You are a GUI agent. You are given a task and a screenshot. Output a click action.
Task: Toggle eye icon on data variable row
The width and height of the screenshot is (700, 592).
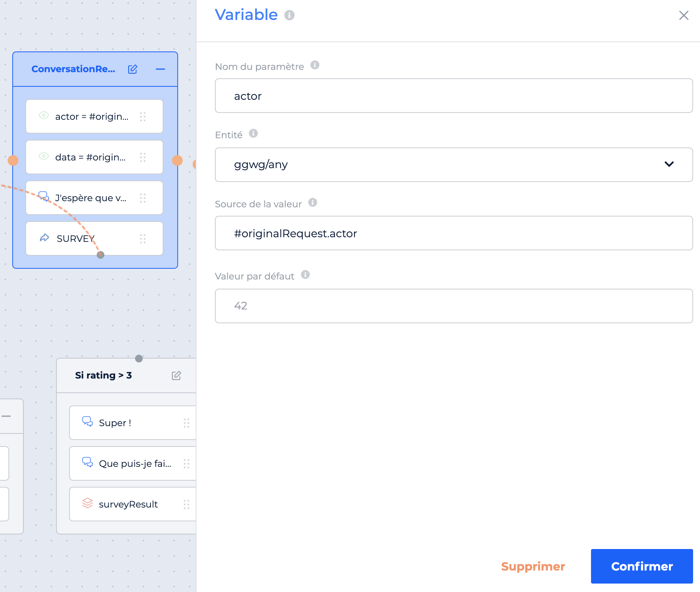[44, 156]
